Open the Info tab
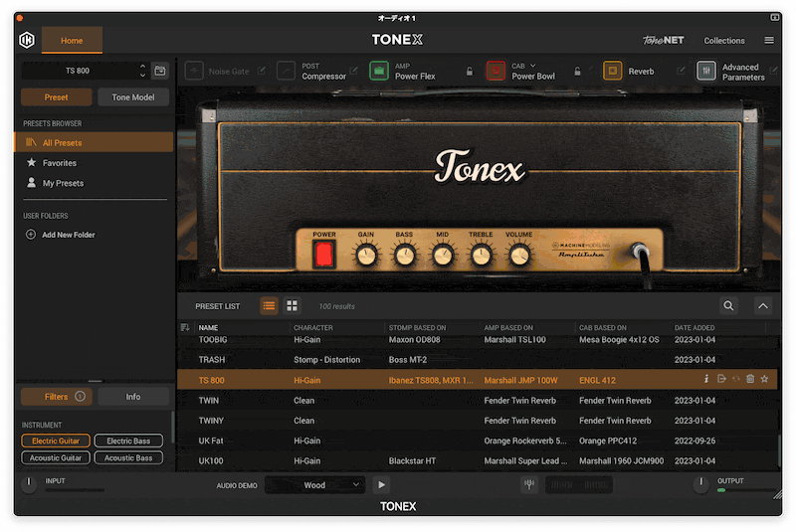This screenshot has height=532, width=796. pos(133,397)
